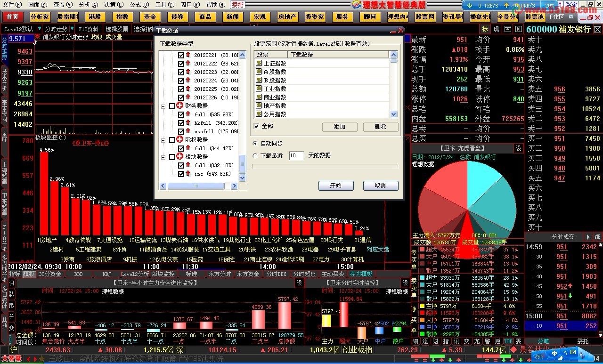Select the 下载最近 radio button
Viewport: 603px width, 364px height.
(255, 155)
